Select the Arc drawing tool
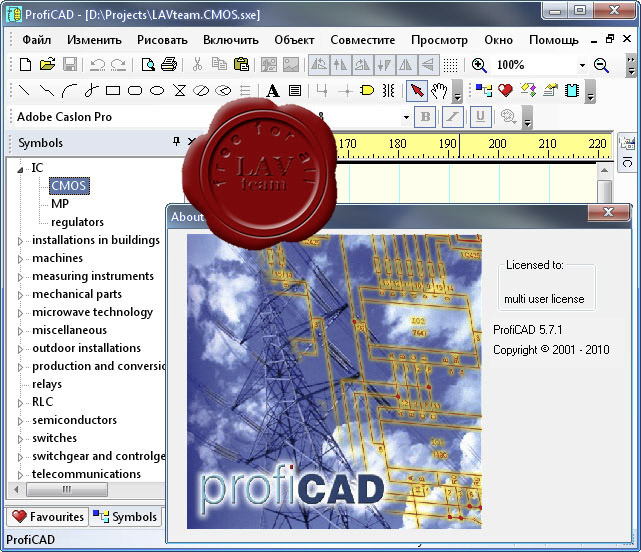This screenshot has width=641, height=552. point(69,90)
